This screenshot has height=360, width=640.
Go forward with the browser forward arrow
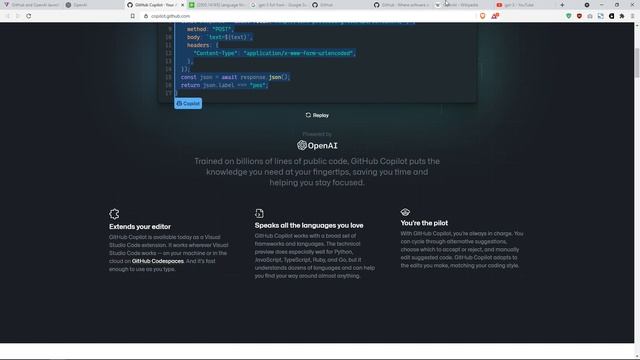[x=18, y=16]
